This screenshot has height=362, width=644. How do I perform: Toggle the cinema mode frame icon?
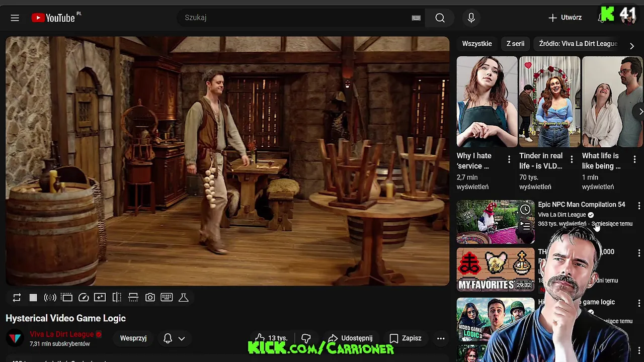pyautogui.click(x=67, y=298)
